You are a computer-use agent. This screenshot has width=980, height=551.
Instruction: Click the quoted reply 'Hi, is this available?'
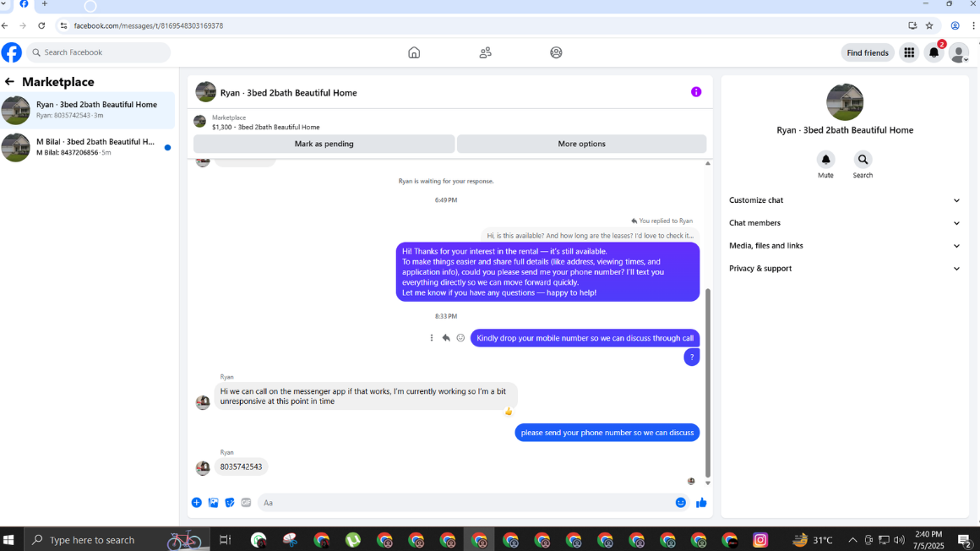590,236
